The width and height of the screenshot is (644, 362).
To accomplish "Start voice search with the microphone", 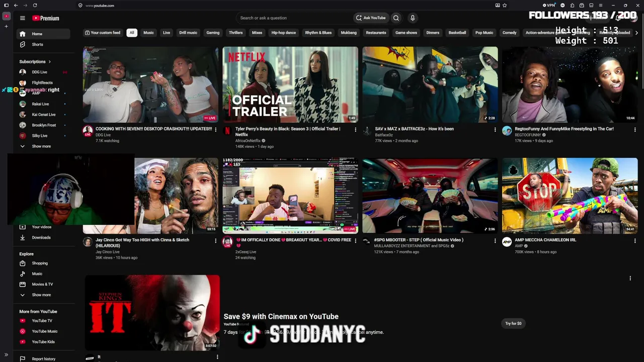I will tap(413, 18).
